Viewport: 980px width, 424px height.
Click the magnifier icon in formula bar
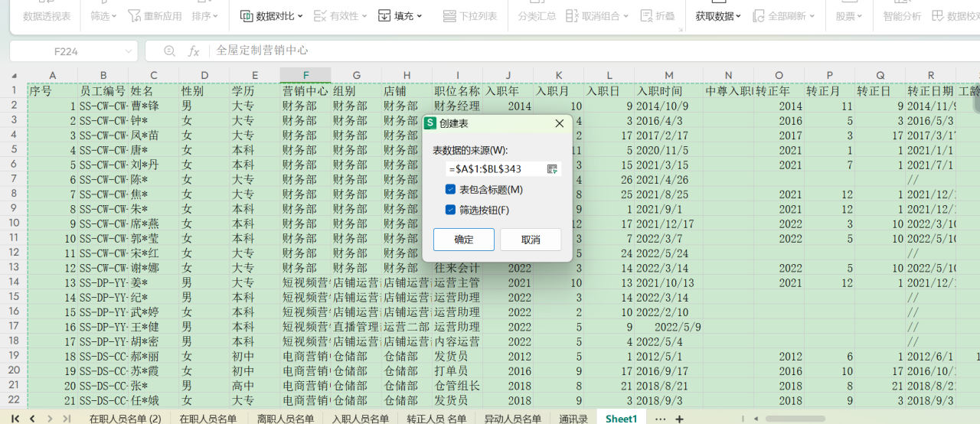pyautogui.click(x=170, y=51)
